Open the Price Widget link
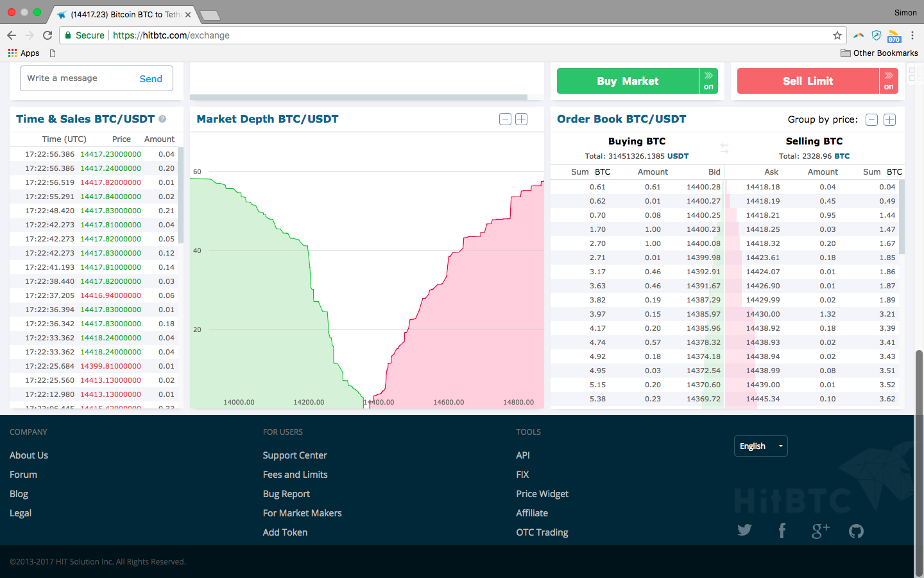 (x=542, y=494)
